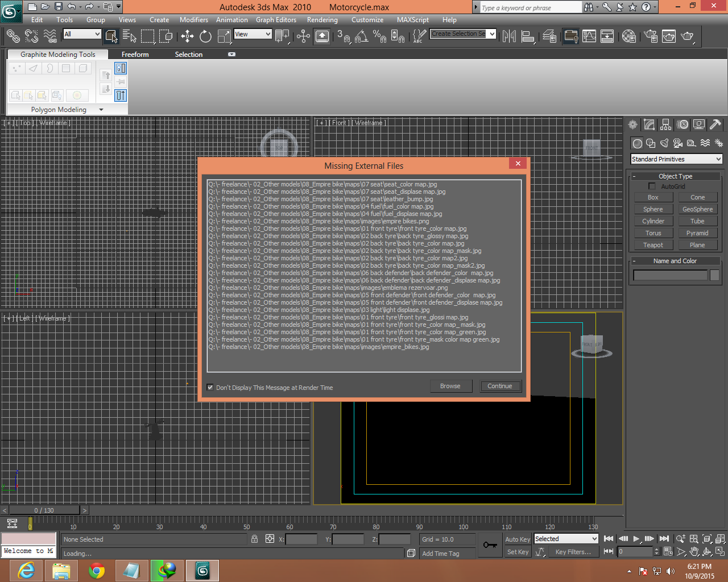Select the Space Warps category icon
Screen dimensions: 728x582
pos(705,143)
